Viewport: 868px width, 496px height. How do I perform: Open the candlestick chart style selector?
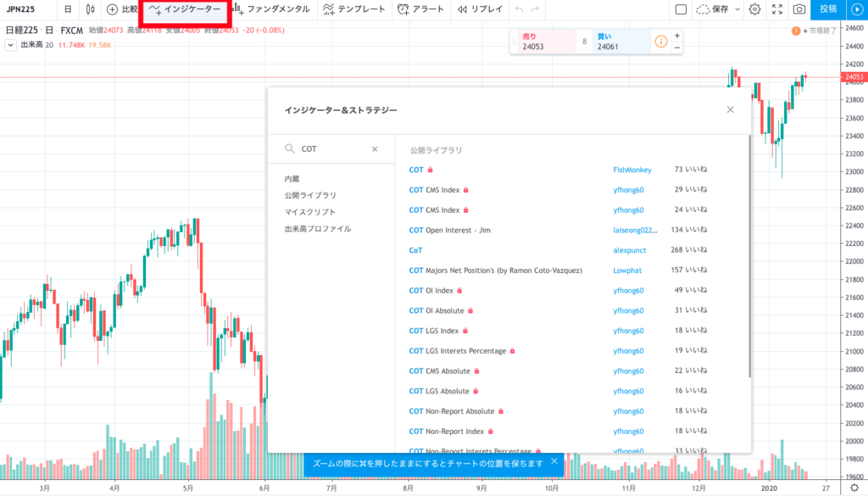point(90,9)
